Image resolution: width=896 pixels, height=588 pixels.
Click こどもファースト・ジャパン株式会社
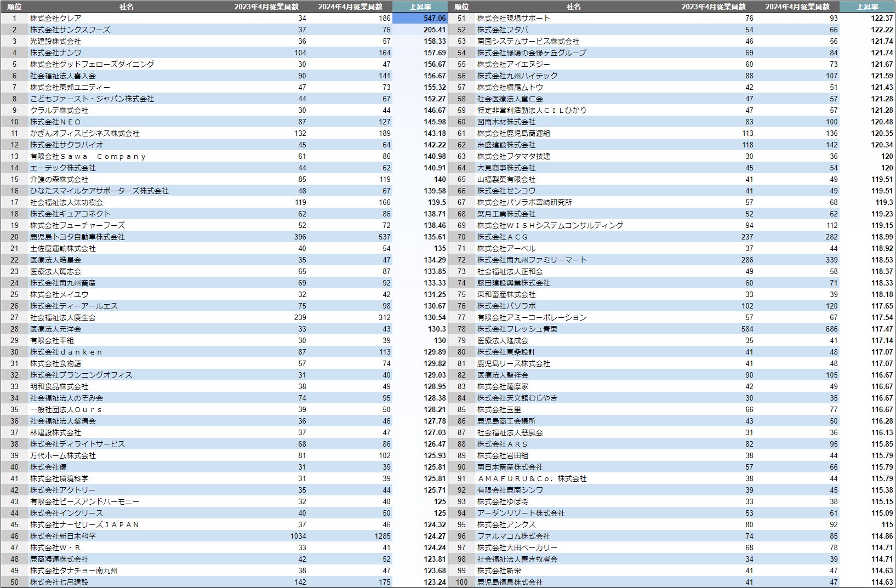click(92, 99)
